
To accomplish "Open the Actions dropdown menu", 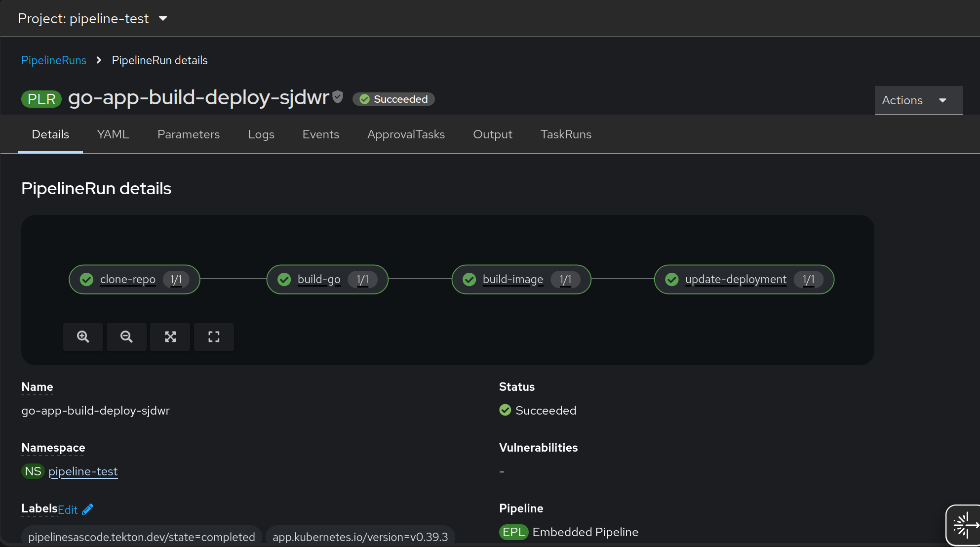I will pos(918,100).
